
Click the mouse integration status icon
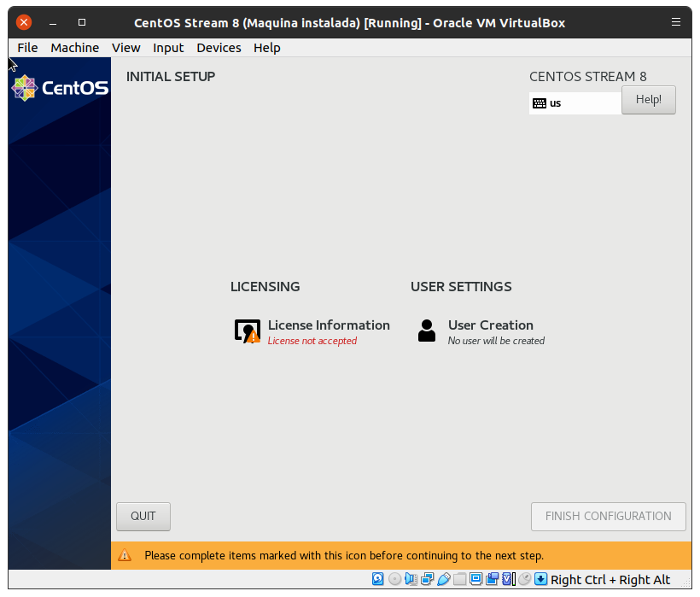click(524, 579)
